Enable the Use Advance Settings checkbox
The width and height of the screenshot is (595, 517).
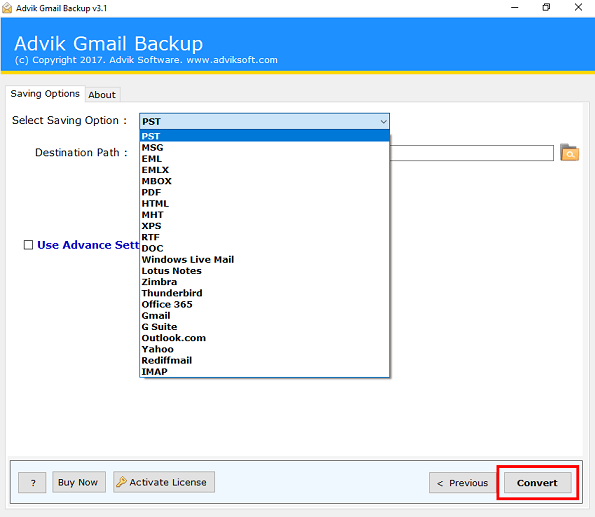point(28,245)
